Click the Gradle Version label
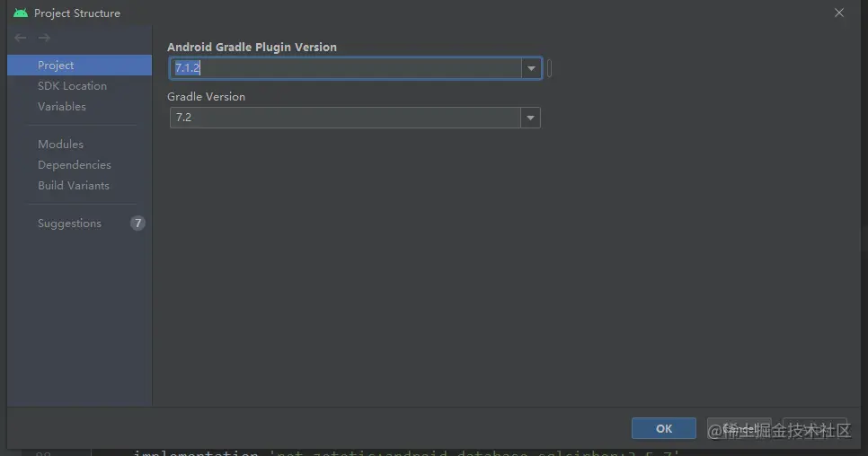 [206, 96]
